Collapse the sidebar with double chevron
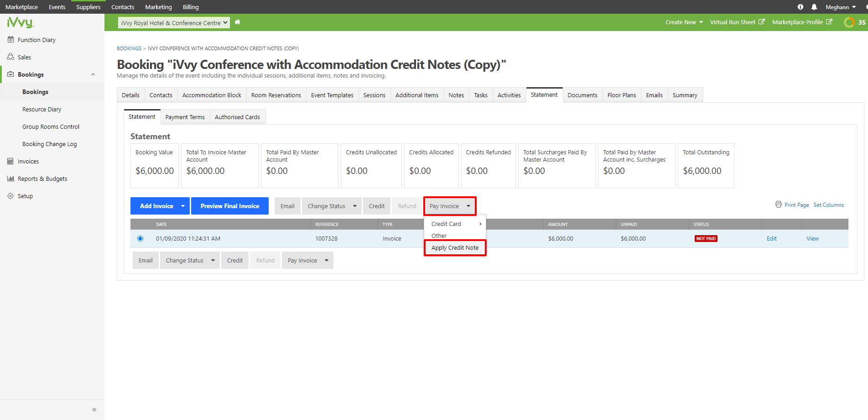The width and height of the screenshot is (868, 420). tap(94, 409)
